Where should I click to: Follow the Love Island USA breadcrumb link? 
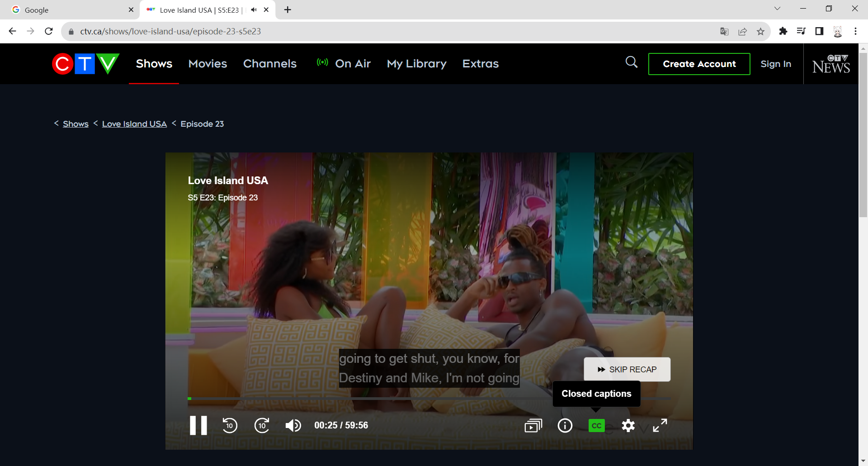134,124
